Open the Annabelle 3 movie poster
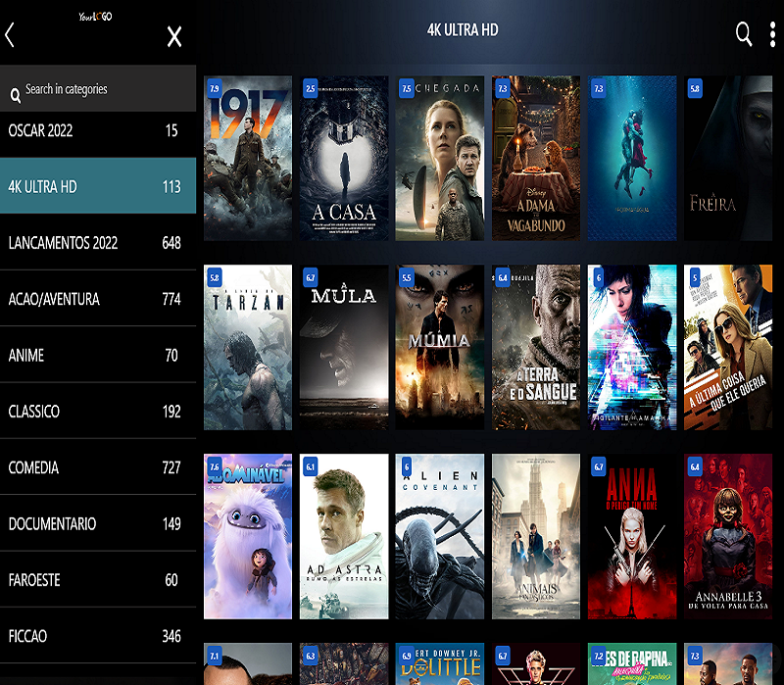Screen dimensions: 784x685 [728, 536]
